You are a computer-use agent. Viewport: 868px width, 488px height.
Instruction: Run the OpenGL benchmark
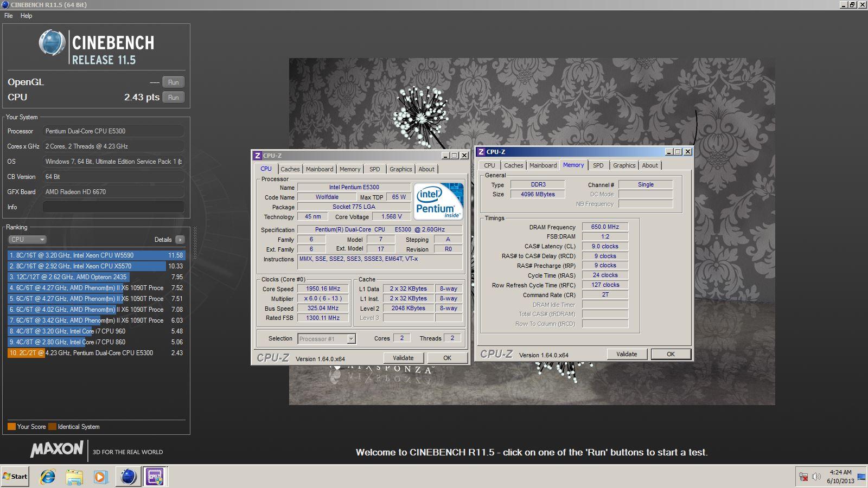click(174, 82)
